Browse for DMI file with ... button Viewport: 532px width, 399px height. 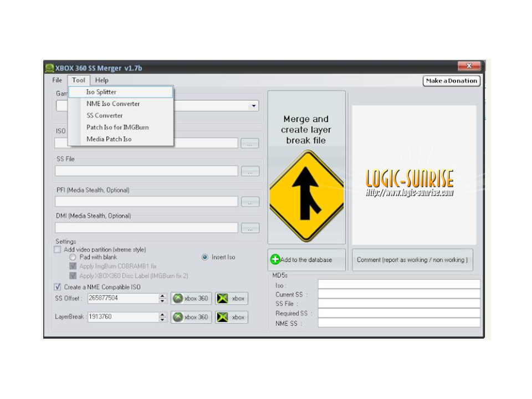pos(250,228)
